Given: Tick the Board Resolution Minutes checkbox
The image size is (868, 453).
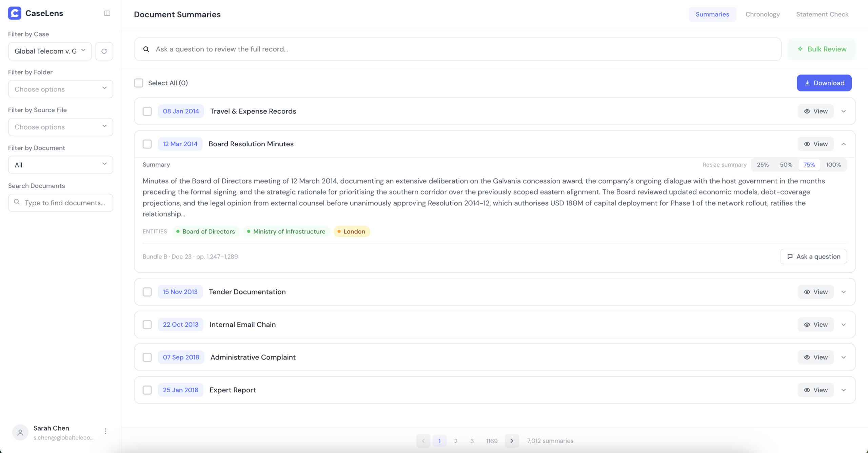Looking at the screenshot, I should (147, 144).
